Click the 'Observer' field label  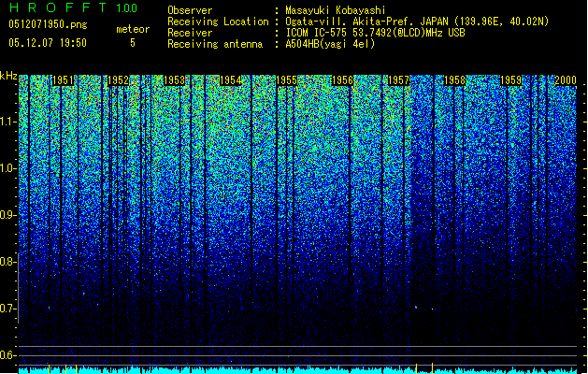[190, 10]
